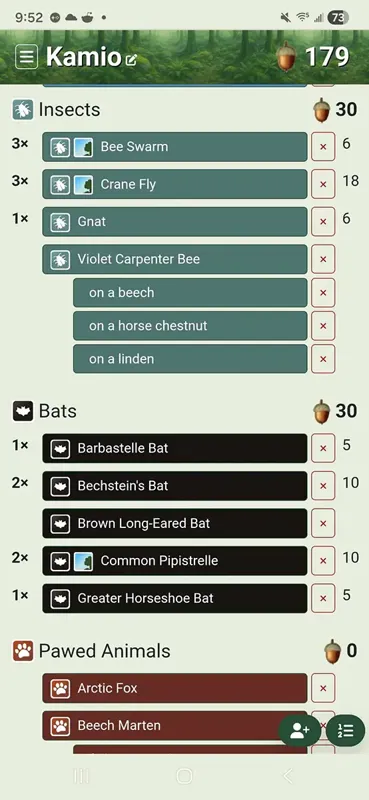Remove Bechstein's Bat from the list
The width and height of the screenshot is (369, 800).
pyautogui.click(x=323, y=486)
